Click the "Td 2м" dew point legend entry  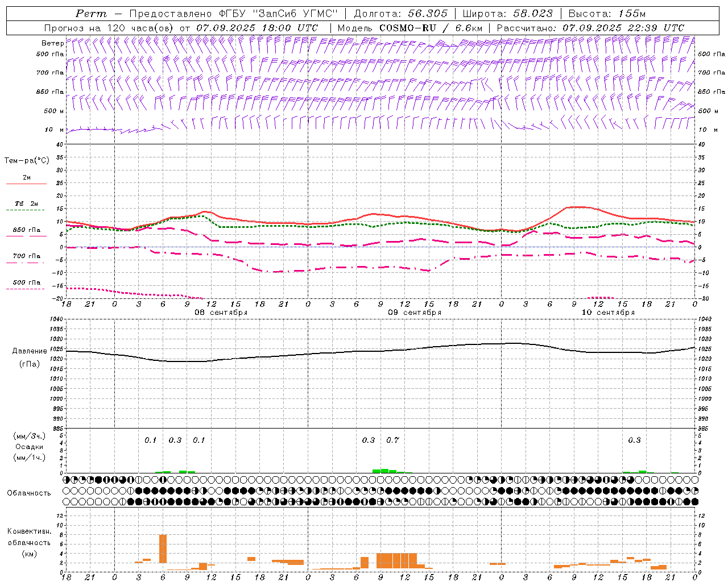click(26, 203)
